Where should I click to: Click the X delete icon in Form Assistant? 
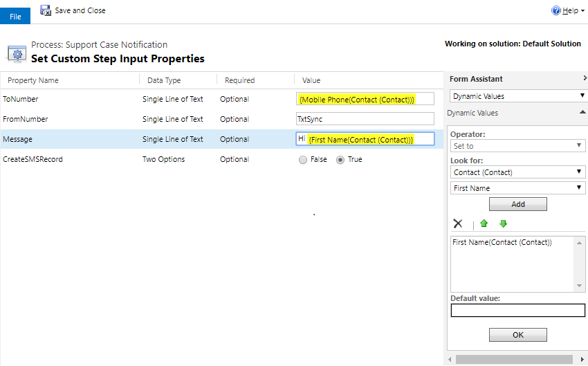457,223
